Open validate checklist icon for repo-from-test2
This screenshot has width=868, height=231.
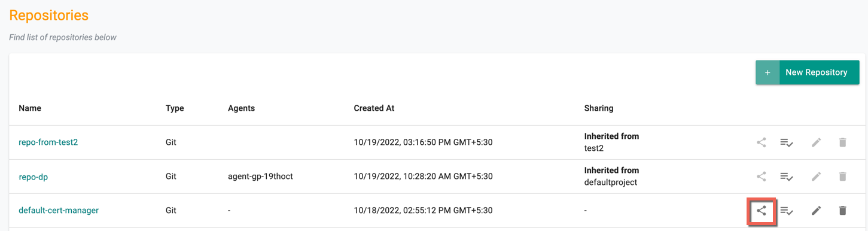pyautogui.click(x=787, y=142)
